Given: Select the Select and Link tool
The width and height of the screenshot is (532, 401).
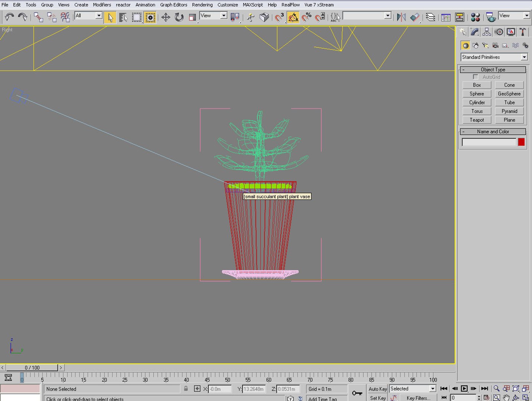Looking at the screenshot, I should point(38,17).
